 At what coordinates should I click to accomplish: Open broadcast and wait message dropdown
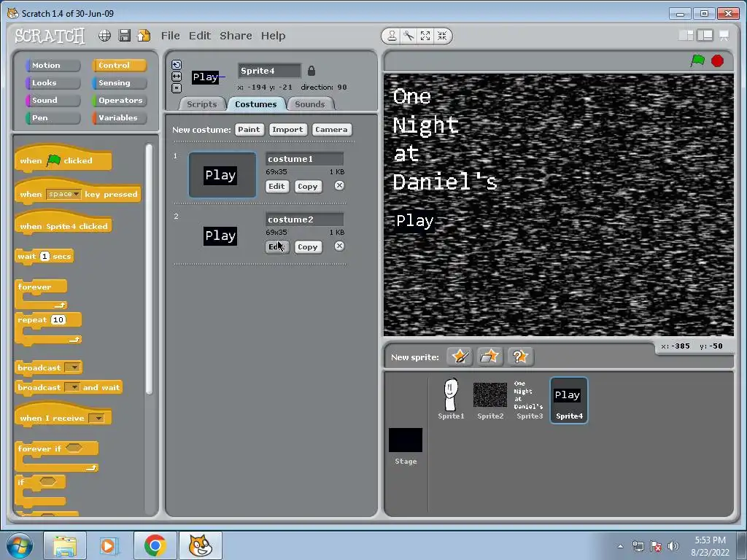72,387
